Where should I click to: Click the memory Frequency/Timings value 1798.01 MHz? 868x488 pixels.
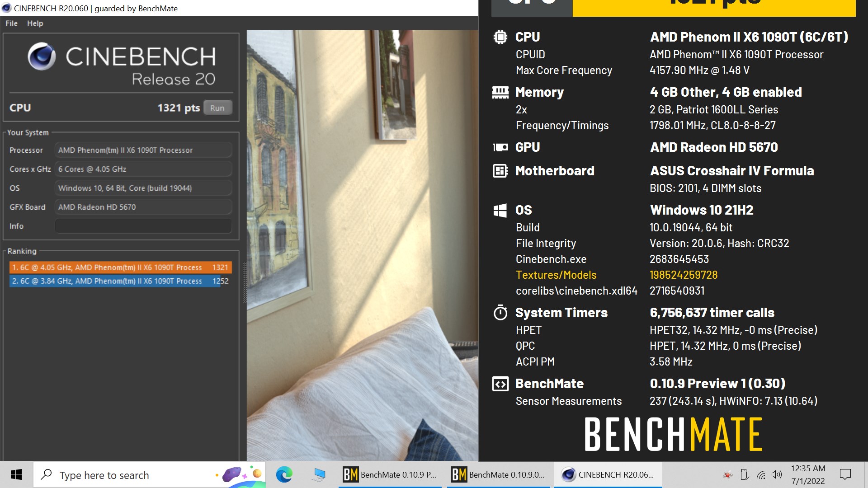(712, 125)
